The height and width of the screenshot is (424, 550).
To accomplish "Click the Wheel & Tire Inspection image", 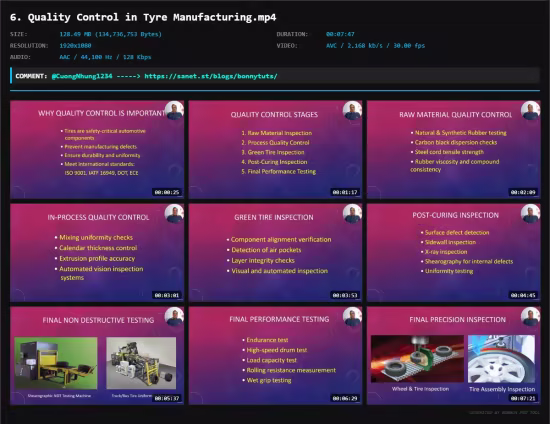I will click(417, 358).
